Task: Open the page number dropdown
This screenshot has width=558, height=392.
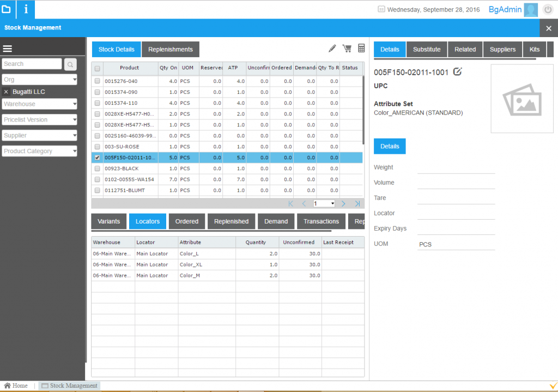Action: point(324,204)
